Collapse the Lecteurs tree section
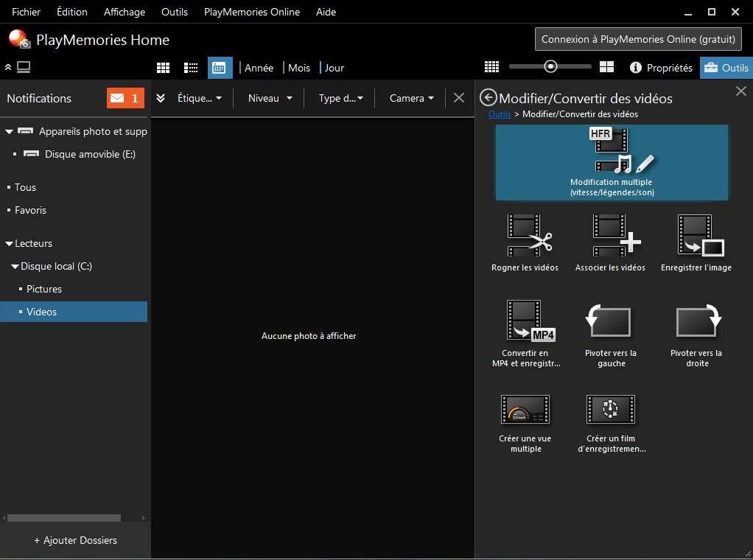Image resolution: width=753 pixels, height=560 pixels. 9,243
